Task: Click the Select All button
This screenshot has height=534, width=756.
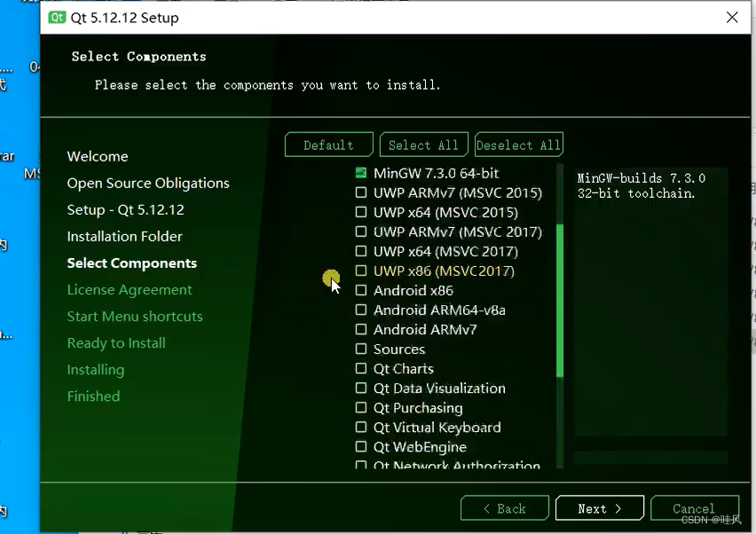Action: [424, 145]
